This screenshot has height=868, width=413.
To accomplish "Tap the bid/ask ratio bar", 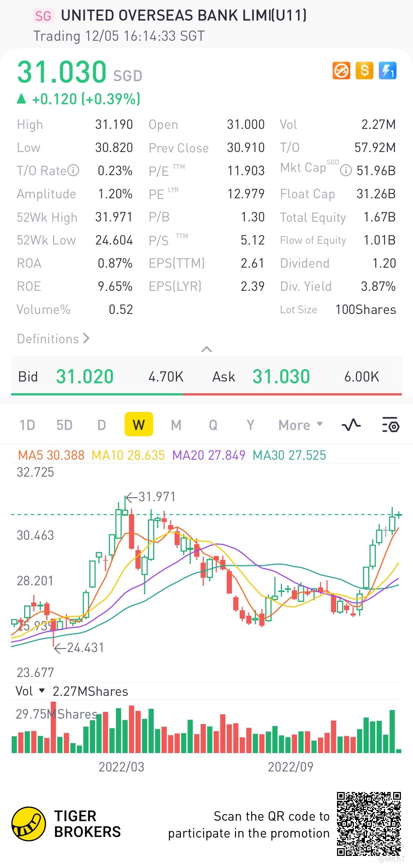I will tap(206, 394).
